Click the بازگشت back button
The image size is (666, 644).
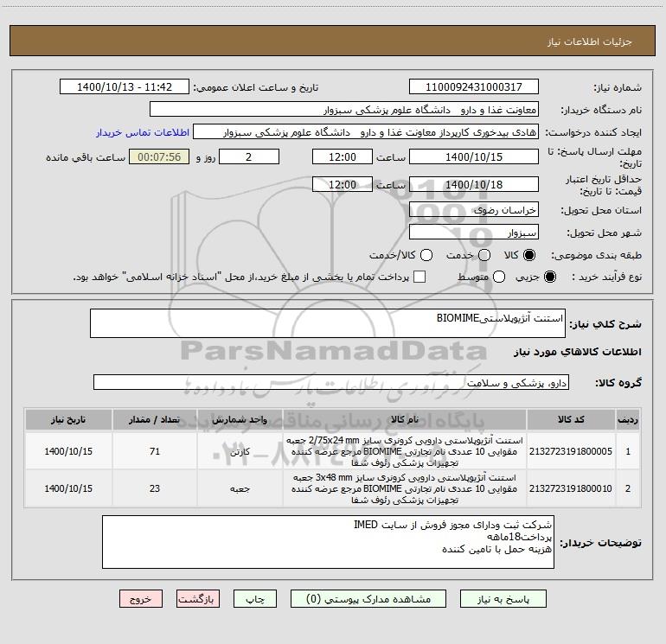(198, 599)
